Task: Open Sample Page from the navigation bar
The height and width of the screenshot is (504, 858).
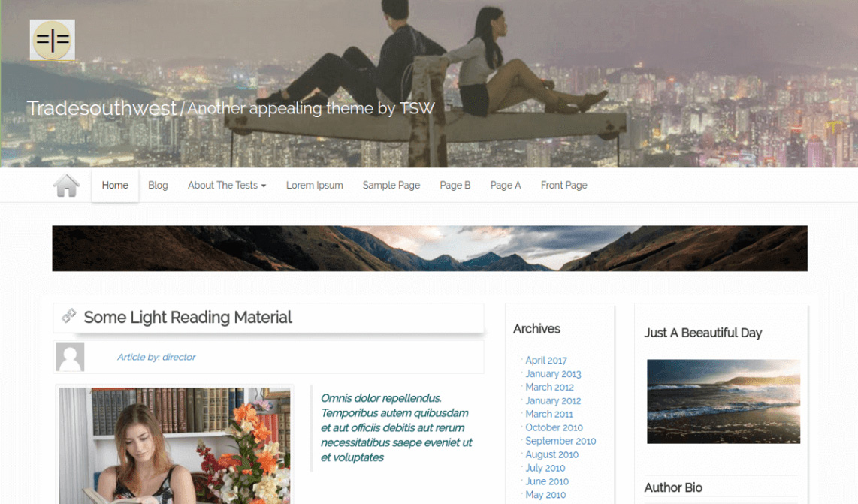Action: (391, 185)
